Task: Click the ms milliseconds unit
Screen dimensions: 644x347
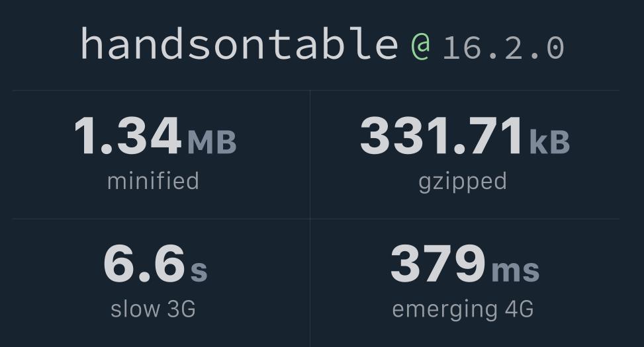Action: click(515, 270)
